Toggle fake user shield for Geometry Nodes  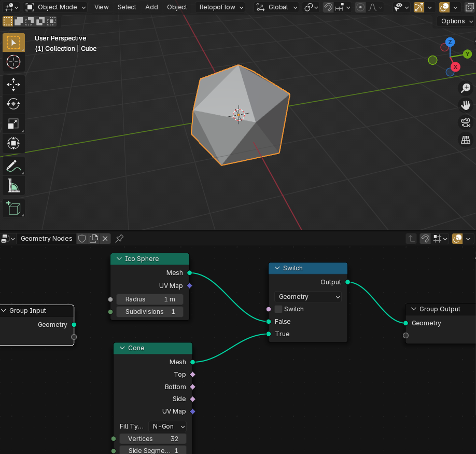pos(82,239)
